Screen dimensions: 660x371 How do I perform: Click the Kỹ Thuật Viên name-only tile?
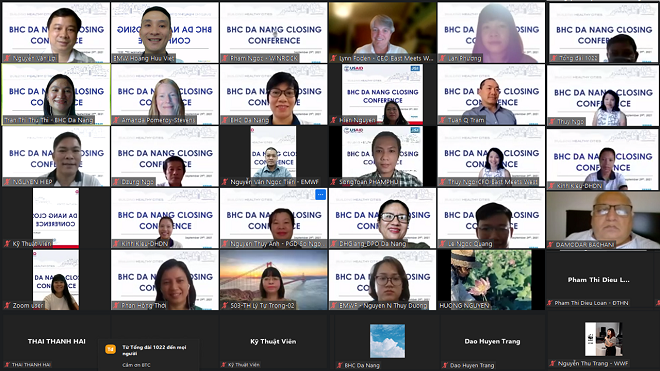(274, 342)
